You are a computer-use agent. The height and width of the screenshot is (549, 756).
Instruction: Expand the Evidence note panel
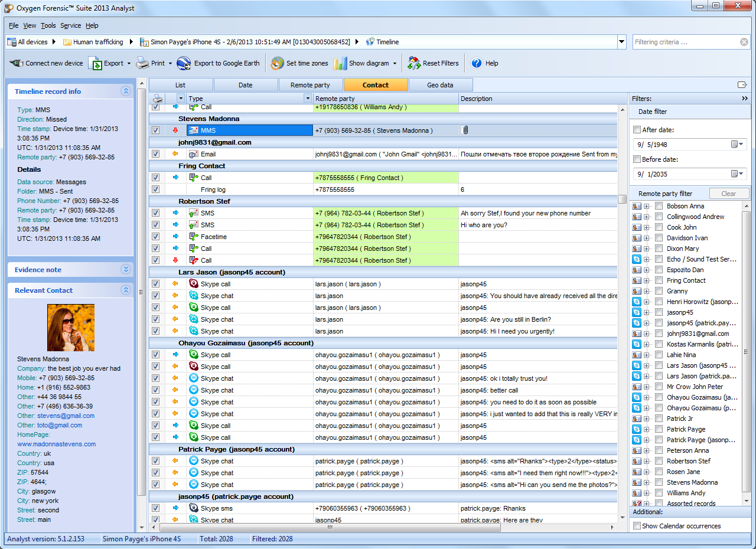(125, 269)
